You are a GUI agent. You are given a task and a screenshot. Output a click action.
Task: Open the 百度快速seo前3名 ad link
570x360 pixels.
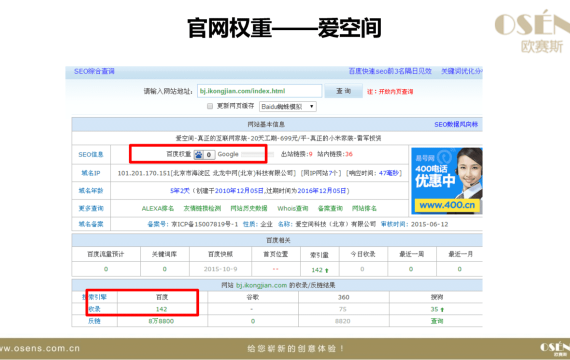[390, 71]
